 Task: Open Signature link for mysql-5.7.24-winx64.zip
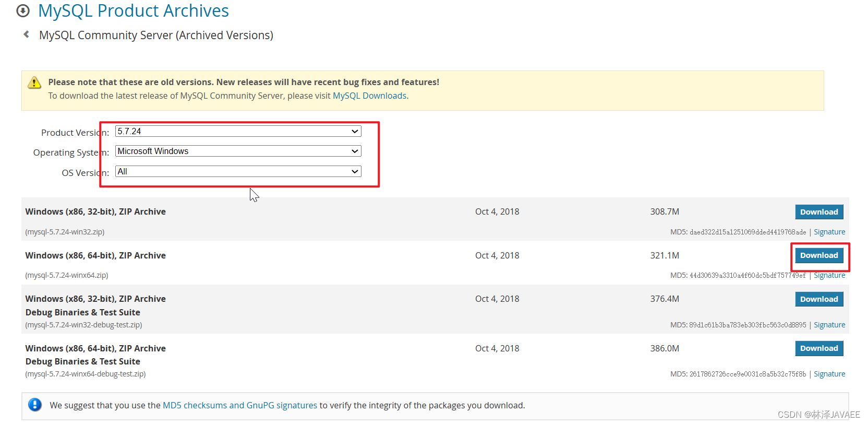click(829, 275)
